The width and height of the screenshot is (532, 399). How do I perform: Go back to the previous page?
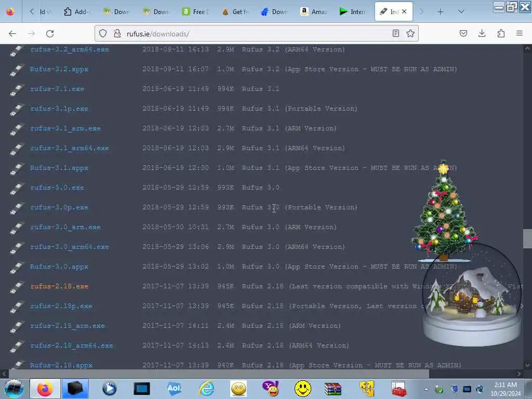12,34
